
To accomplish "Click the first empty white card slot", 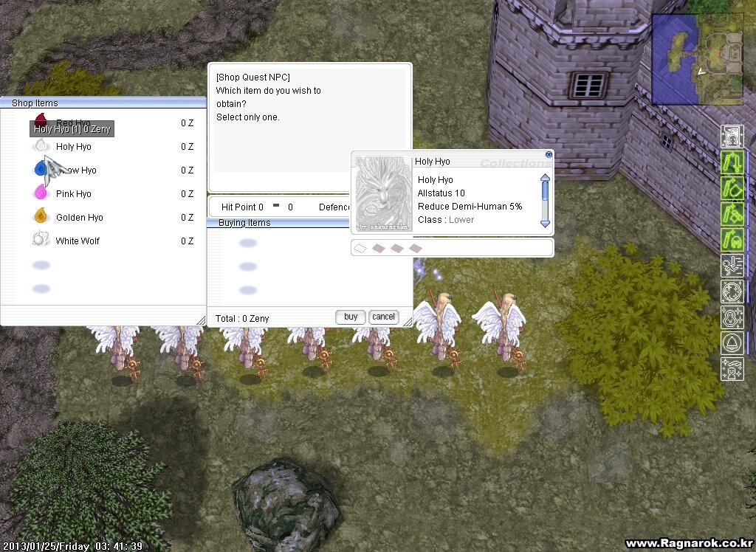I will (x=360, y=248).
